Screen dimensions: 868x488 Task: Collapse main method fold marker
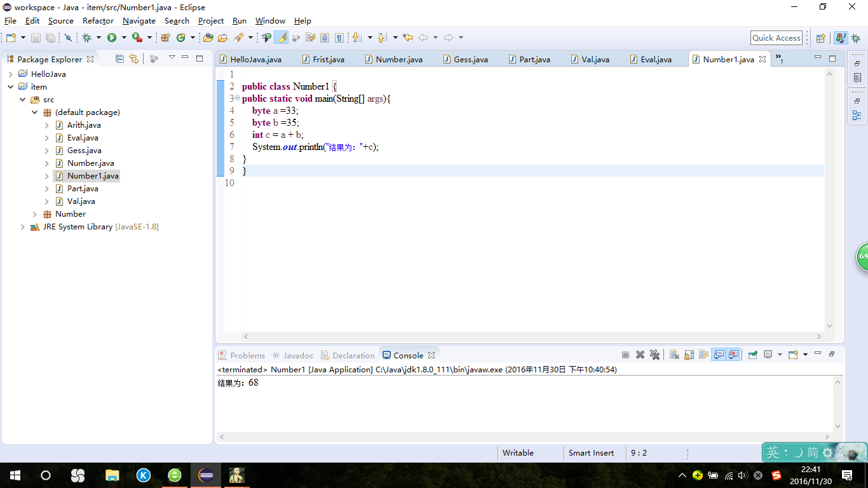pos(238,98)
